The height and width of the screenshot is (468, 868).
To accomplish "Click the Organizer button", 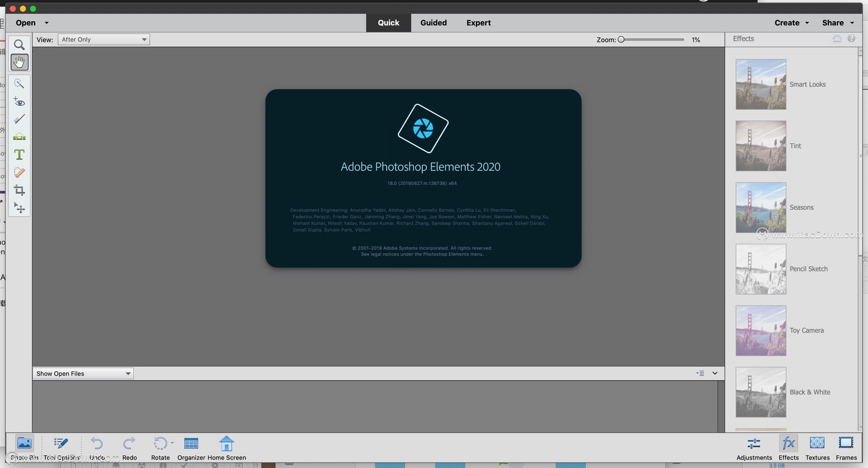I will point(191,448).
